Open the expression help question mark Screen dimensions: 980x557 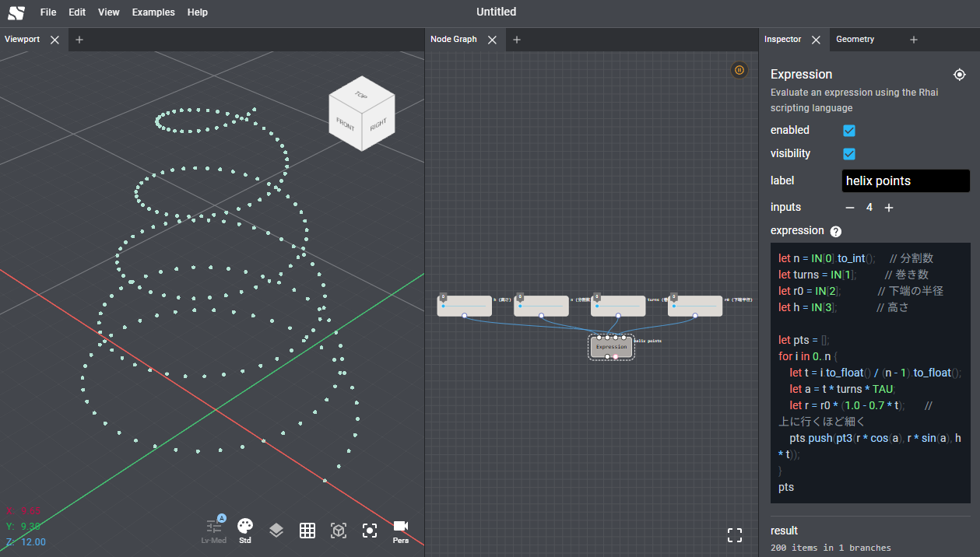[x=836, y=231]
